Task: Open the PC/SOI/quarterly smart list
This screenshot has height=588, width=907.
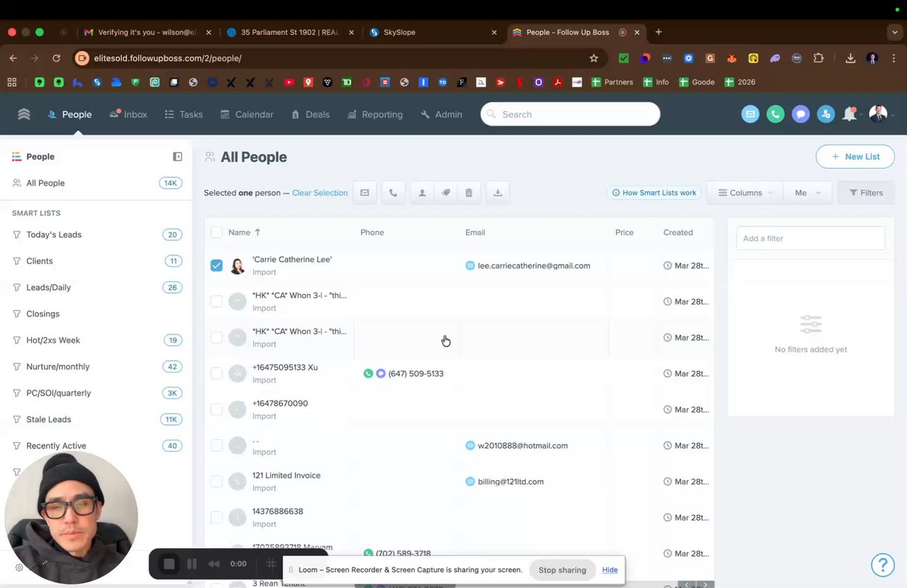Action: (x=96, y=393)
